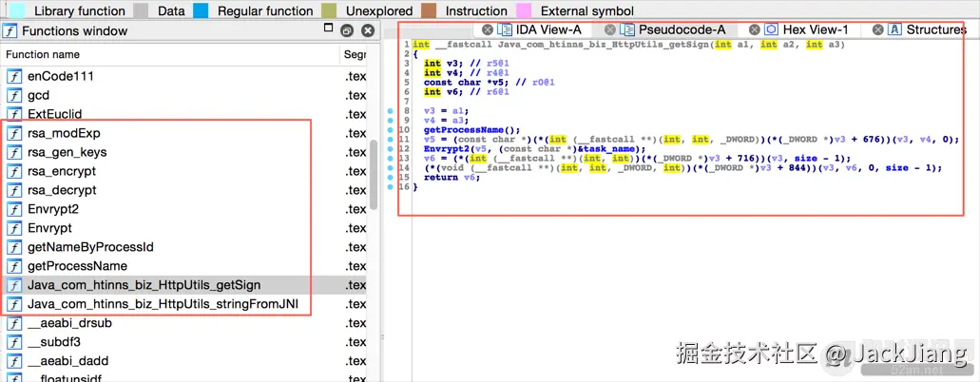Click the function icon next to rsa_modExp
Viewport: 980px width, 382px height.
point(13,133)
